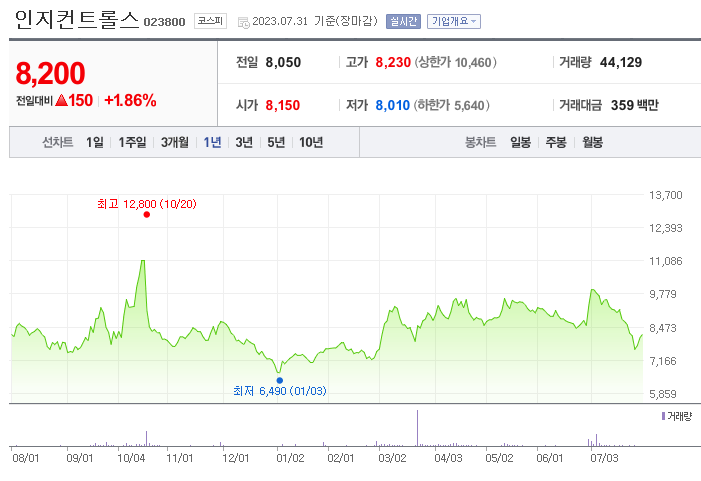Select the 1년 chart range
The image size is (701, 481).
(212, 142)
